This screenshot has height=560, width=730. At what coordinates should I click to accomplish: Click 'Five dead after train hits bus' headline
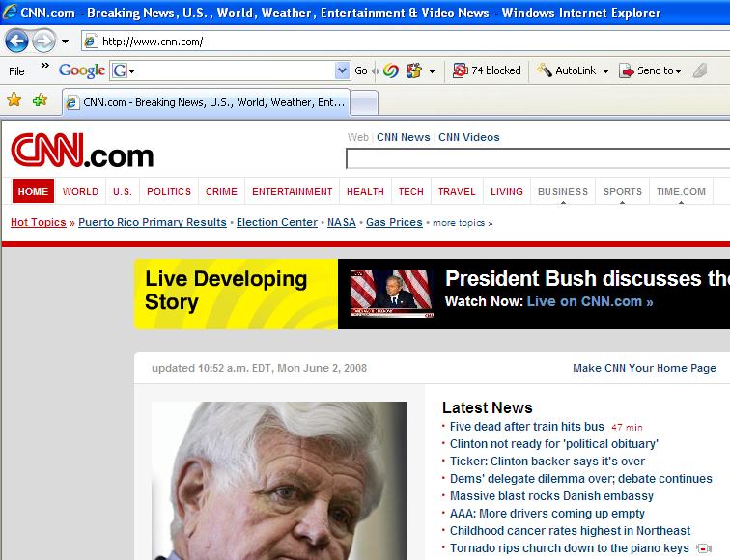tap(526, 426)
